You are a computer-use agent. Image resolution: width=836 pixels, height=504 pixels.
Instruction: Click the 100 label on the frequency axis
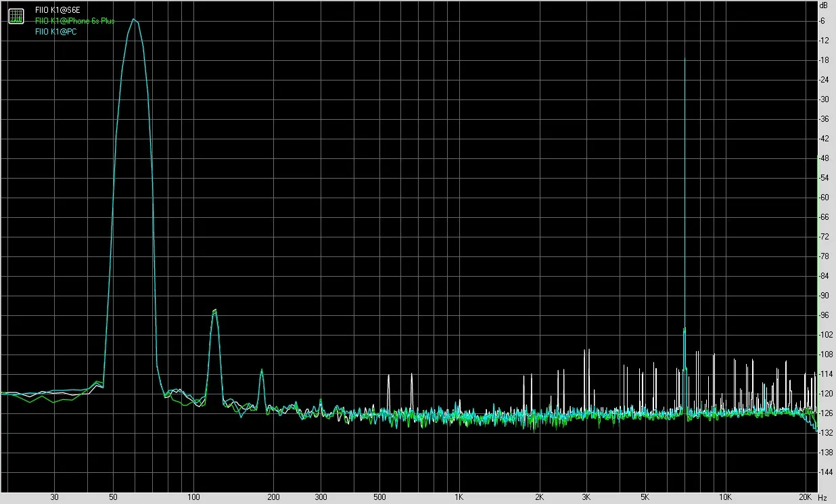click(193, 497)
